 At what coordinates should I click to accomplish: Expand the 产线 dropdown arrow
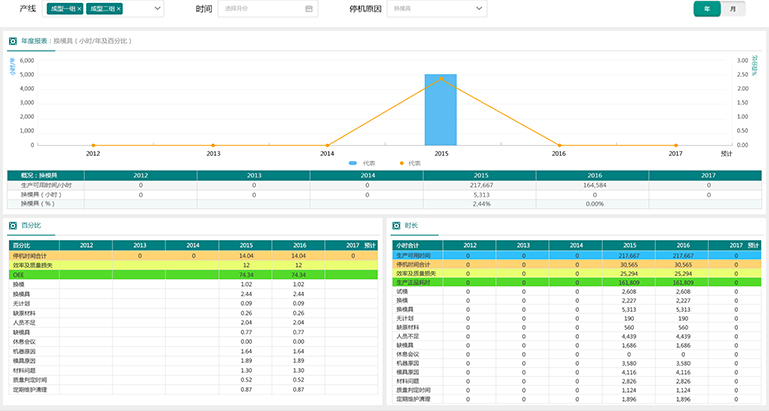158,9
